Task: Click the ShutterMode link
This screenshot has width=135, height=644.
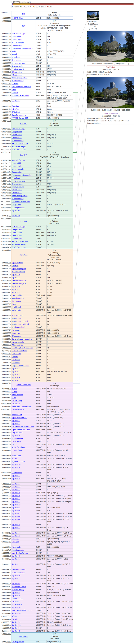Action: (x=17, y=473)
